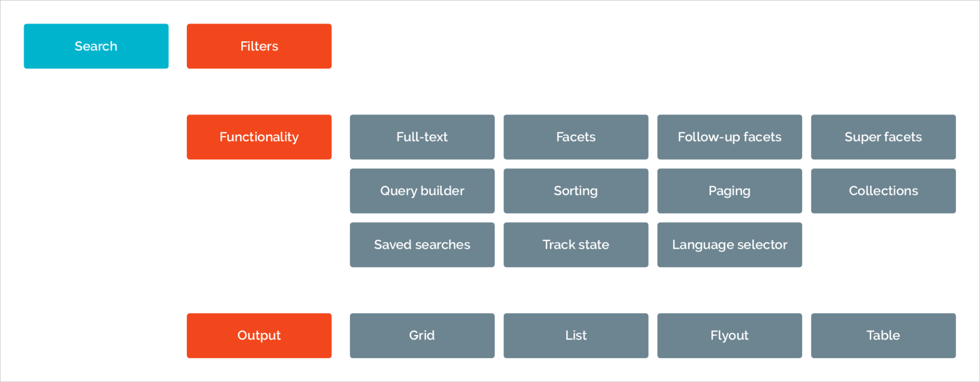Image resolution: width=980 pixels, height=382 pixels.
Task: Click the Facets block
Action: 576,137
